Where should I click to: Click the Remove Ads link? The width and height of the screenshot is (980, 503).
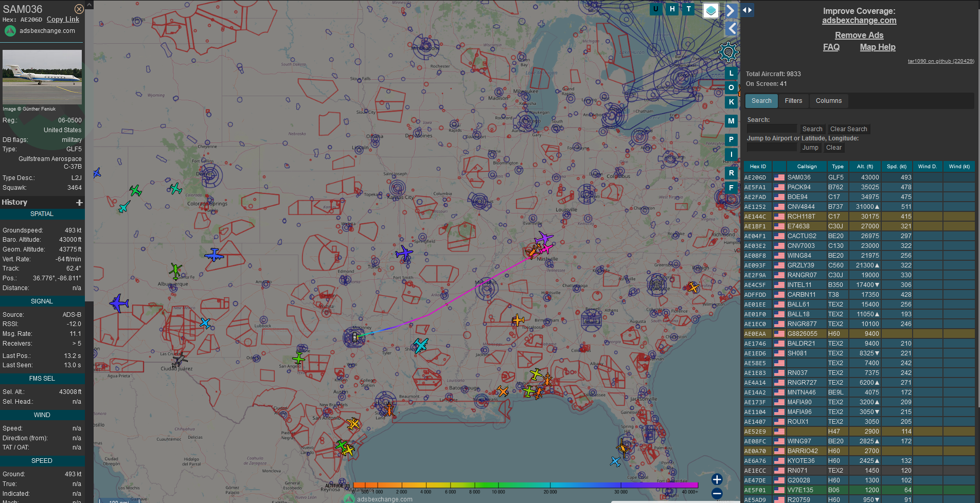[x=859, y=35]
